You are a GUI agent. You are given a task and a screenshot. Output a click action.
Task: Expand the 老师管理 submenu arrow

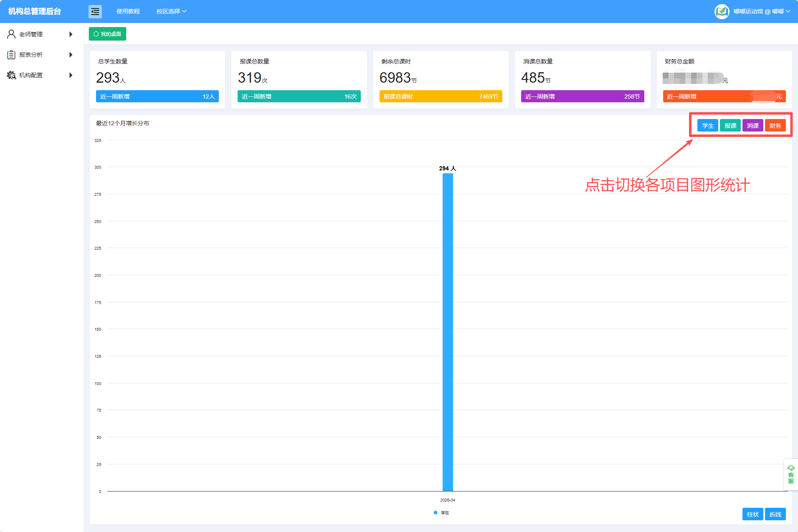click(71, 34)
